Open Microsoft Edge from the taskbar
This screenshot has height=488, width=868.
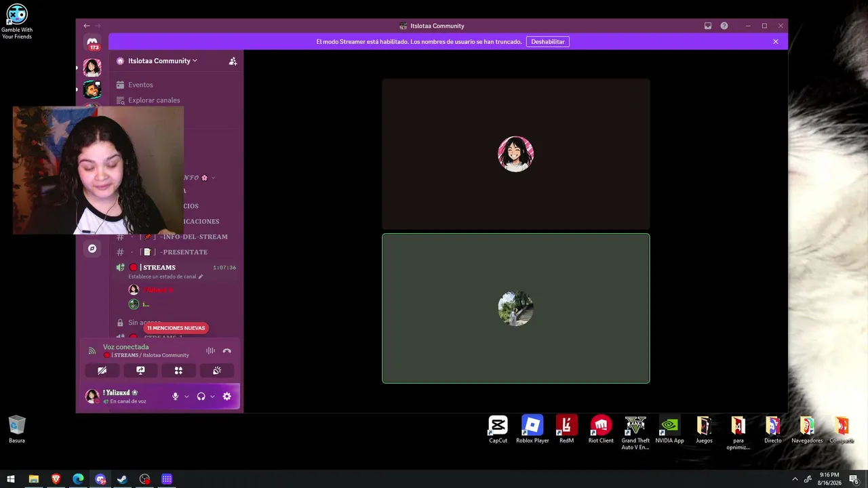78,479
